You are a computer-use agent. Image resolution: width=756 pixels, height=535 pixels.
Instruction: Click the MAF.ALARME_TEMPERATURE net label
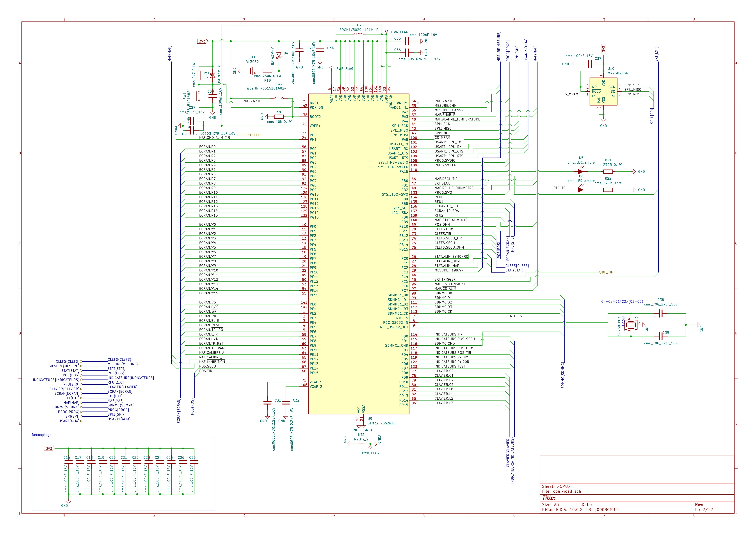(457, 119)
